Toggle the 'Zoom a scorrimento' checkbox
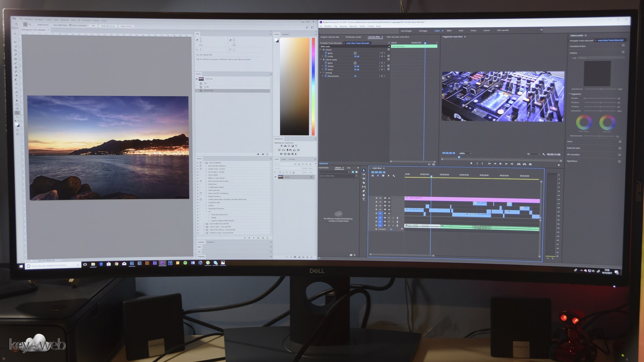This screenshot has height=362, width=644. point(70,25)
